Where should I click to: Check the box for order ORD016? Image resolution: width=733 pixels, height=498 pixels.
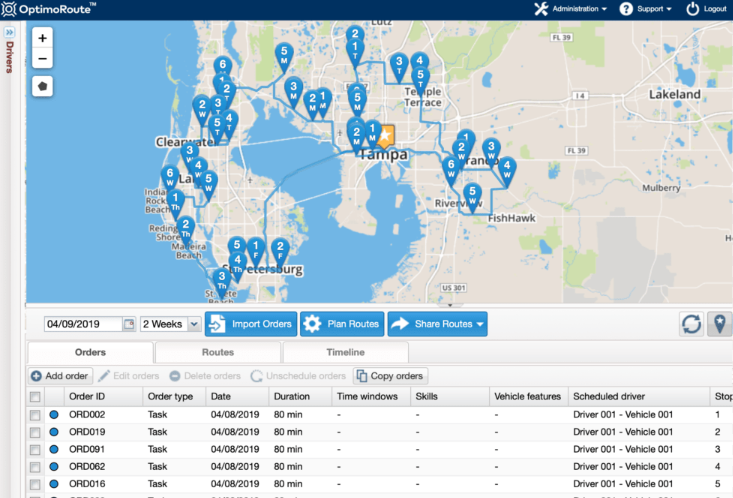(35, 484)
